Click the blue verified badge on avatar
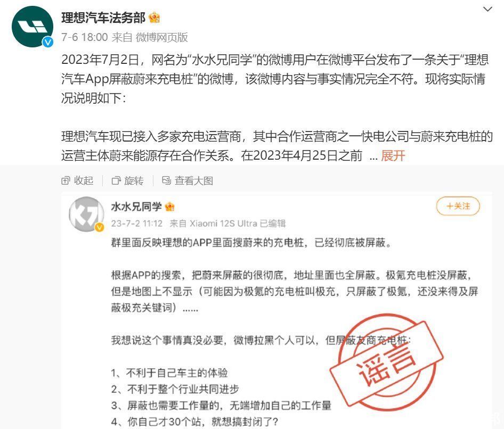 [x=48, y=42]
